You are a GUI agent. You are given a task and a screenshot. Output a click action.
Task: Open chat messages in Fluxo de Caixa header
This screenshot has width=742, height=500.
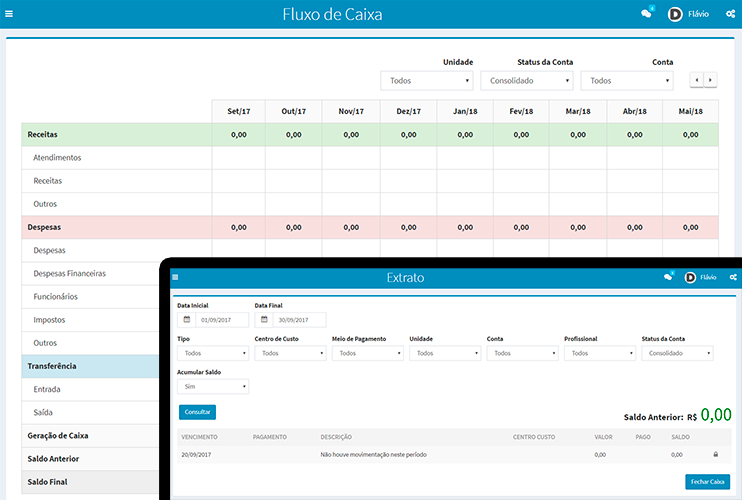click(646, 14)
